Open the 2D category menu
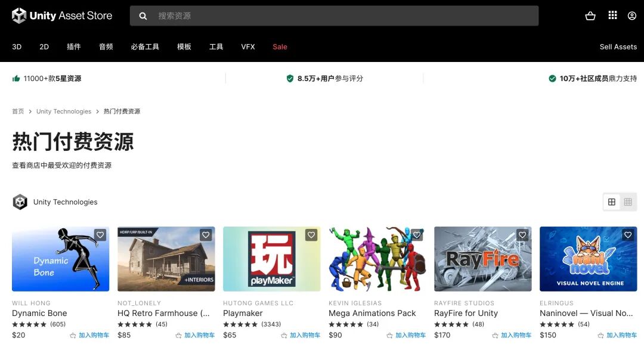644x347 pixels. [44, 47]
